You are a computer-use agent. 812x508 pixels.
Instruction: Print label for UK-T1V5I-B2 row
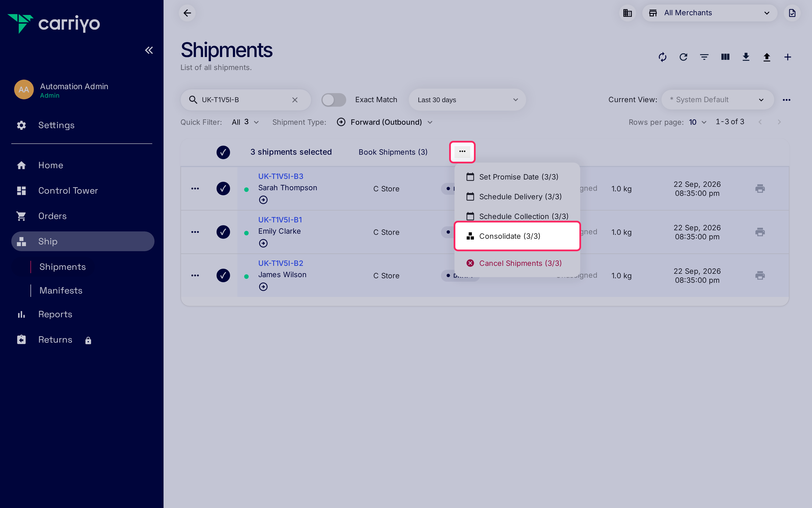click(x=760, y=275)
